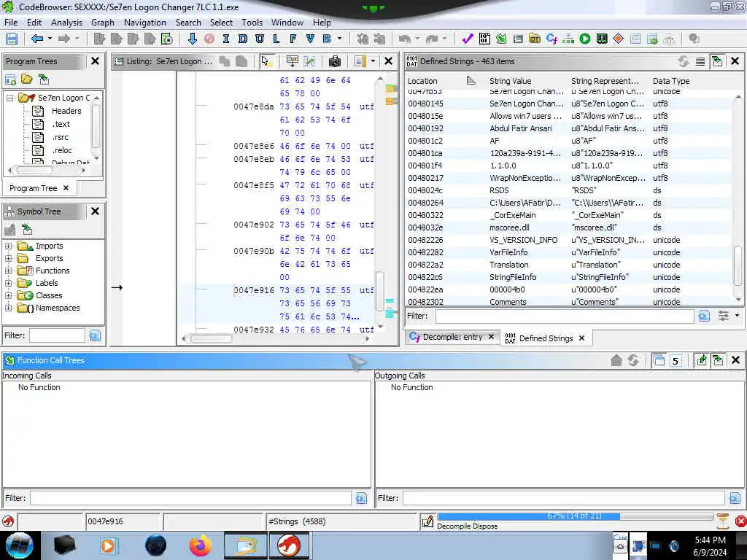Open the memory map chip icon

602,39
